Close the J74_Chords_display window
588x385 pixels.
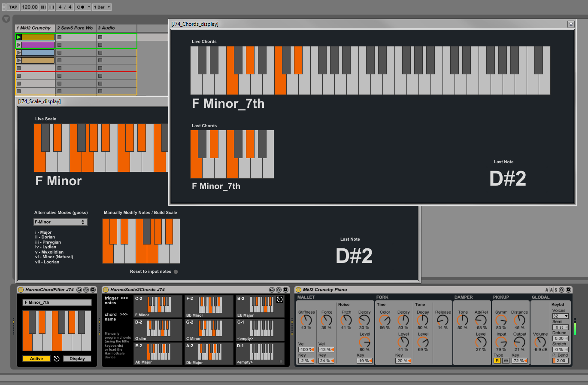click(571, 24)
